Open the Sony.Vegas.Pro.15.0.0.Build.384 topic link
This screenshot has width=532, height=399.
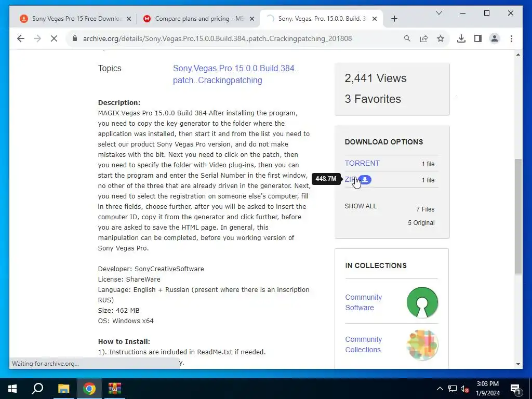236,74
